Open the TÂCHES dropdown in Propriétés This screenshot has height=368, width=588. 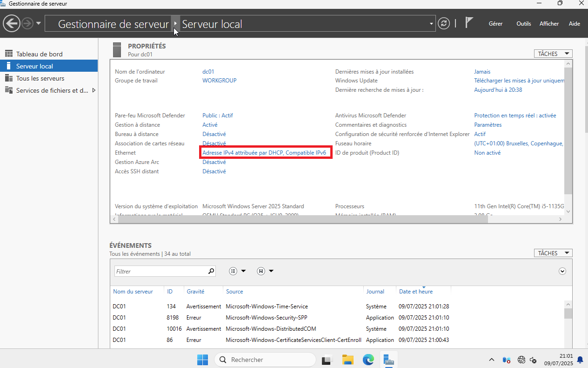553,54
